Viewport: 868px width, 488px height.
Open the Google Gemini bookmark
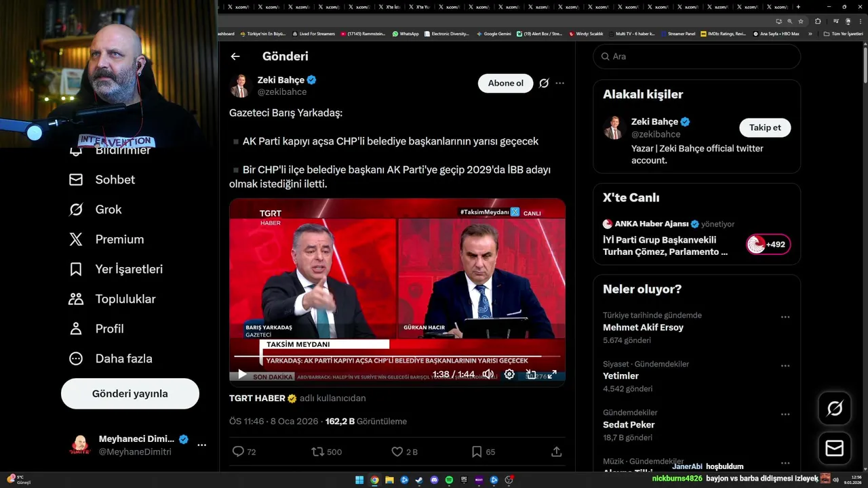click(x=494, y=34)
